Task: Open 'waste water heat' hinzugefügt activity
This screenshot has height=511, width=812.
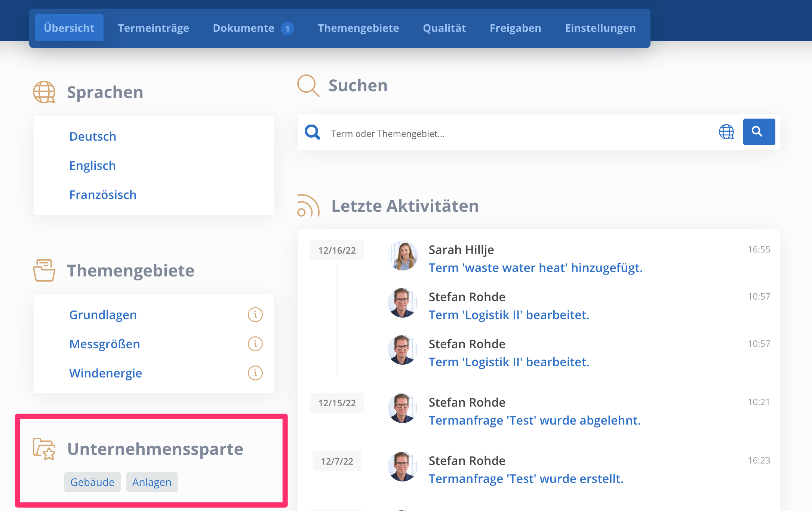Action: (535, 268)
